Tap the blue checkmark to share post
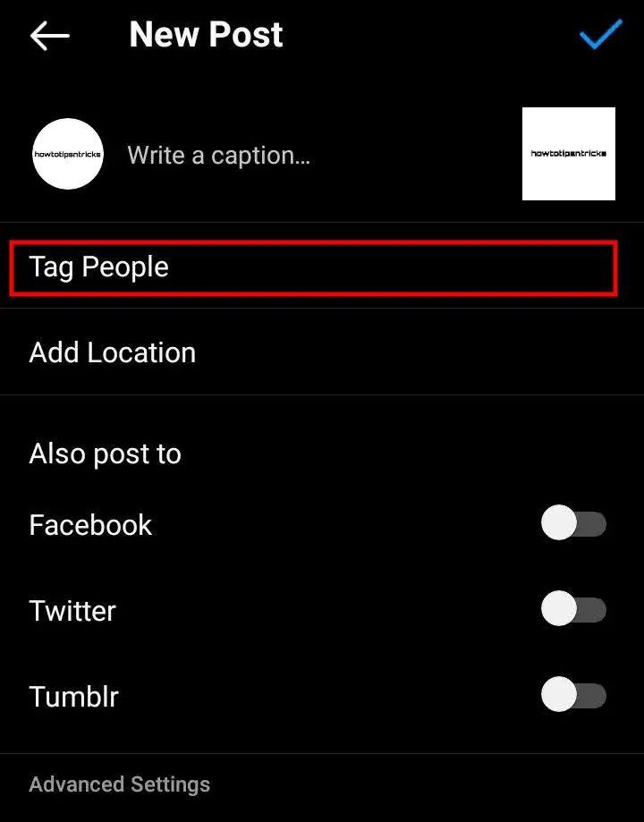 click(x=601, y=34)
